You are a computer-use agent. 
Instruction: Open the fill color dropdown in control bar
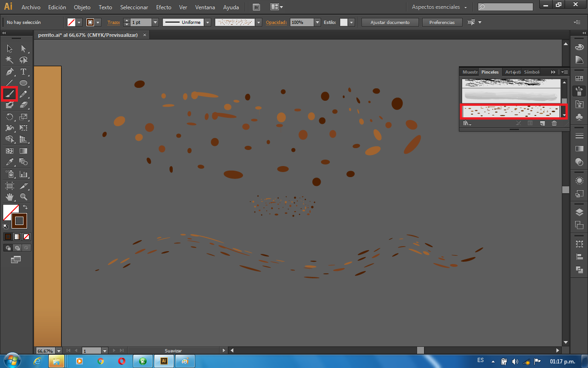[x=79, y=22]
